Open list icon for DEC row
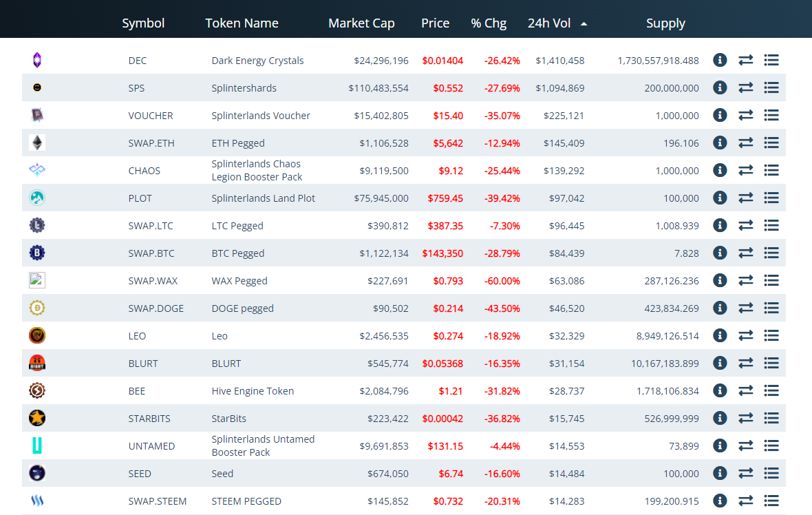Viewport: 812px width, 515px height. (771, 60)
